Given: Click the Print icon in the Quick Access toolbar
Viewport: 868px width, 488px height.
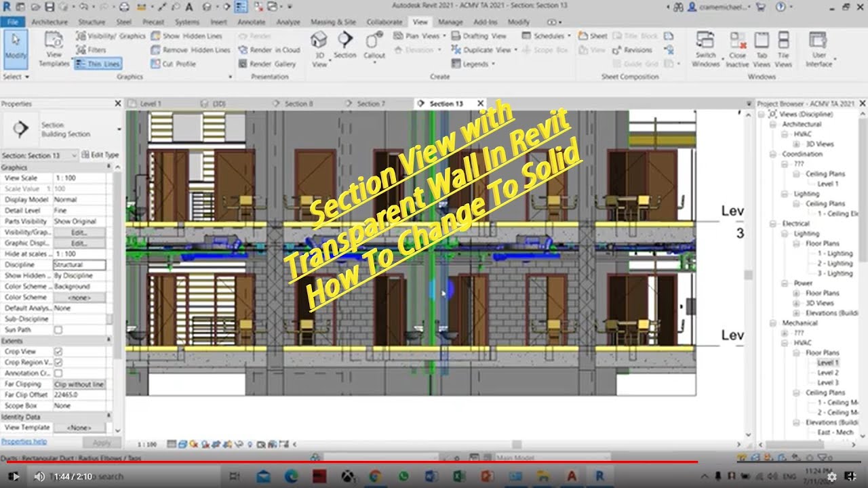Looking at the screenshot, I should 124,7.
